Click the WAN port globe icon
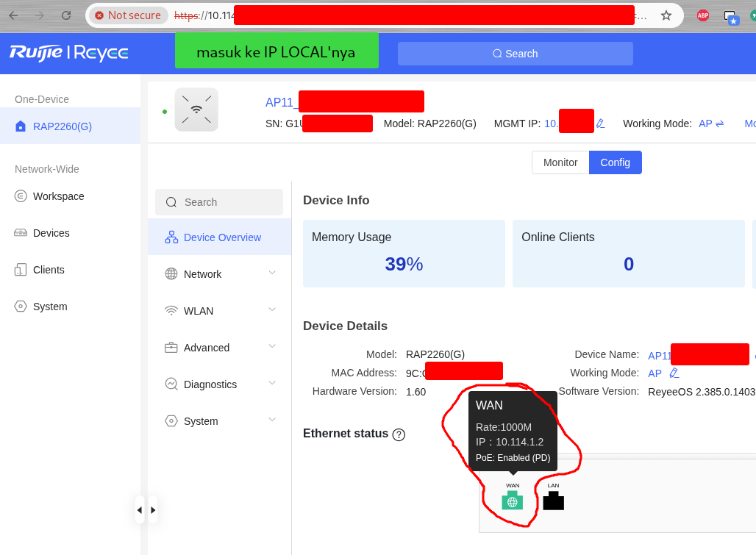756x555 pixels. (x=512, y=501)
